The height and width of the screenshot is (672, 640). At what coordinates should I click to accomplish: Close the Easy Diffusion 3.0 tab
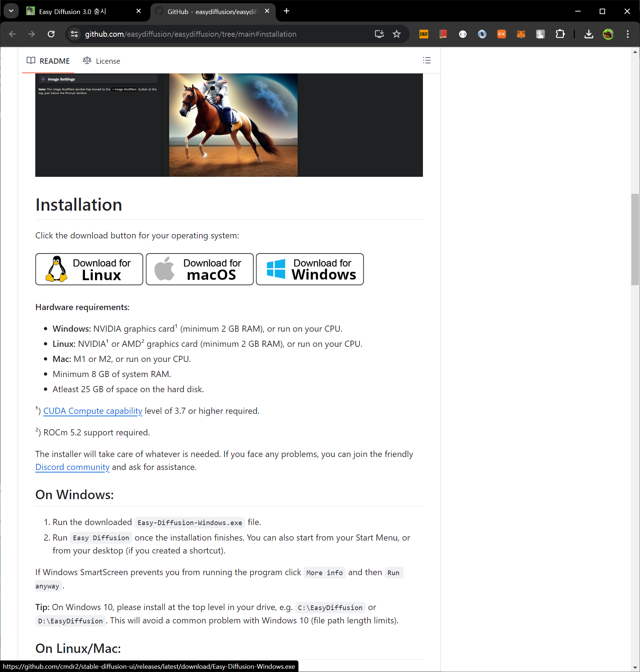coord(139,11)
